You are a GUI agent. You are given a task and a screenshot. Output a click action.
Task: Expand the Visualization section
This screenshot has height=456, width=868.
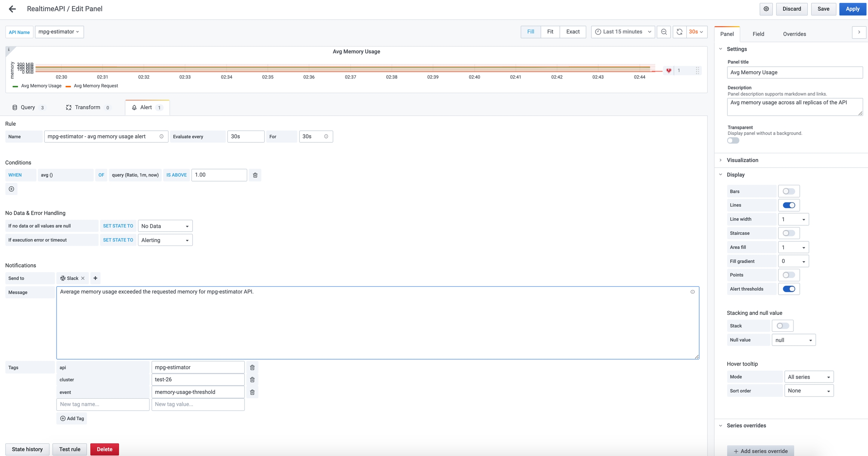click(x=742, y=160)
